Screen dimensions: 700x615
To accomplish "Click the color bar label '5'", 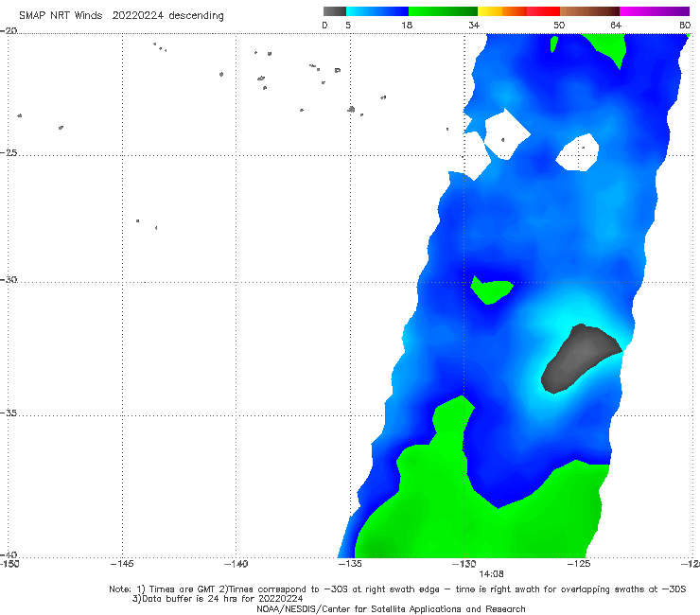I will coord(348,25).
